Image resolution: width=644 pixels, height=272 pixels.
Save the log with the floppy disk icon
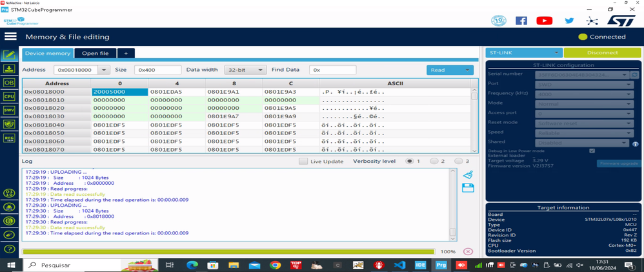[x=468, y=188]
